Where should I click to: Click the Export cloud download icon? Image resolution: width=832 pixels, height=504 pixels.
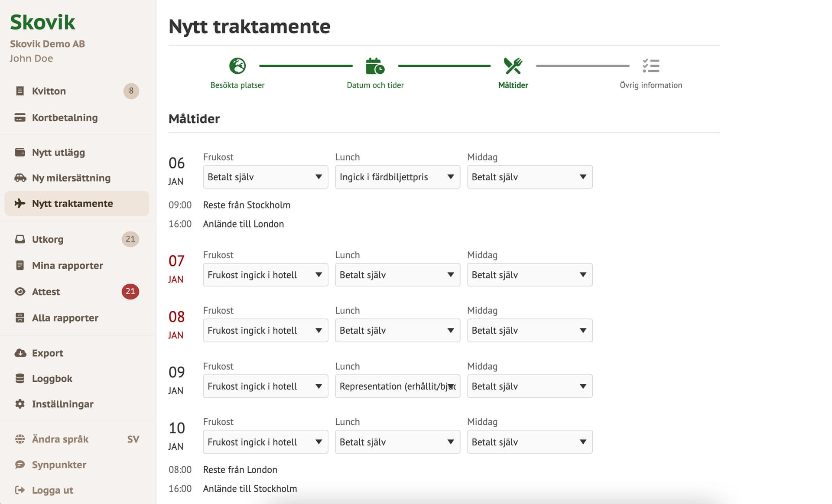click(20, 353)
